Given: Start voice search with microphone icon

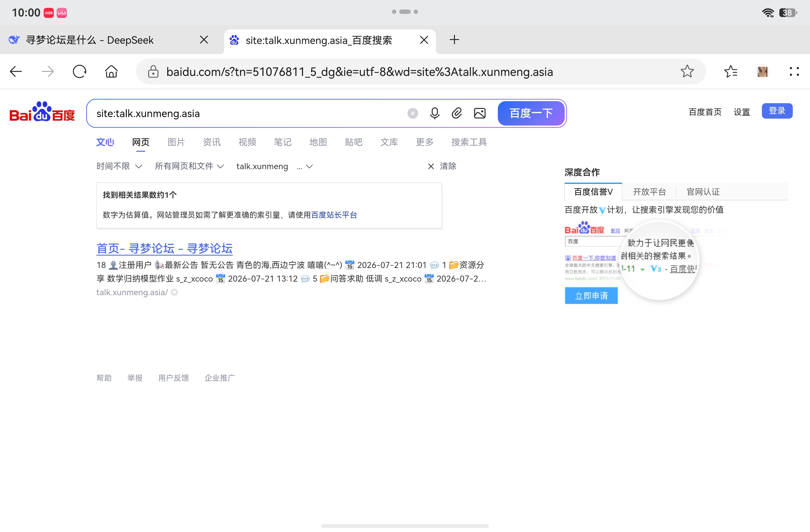Looking at the screenshot, I should pos(435,113).
